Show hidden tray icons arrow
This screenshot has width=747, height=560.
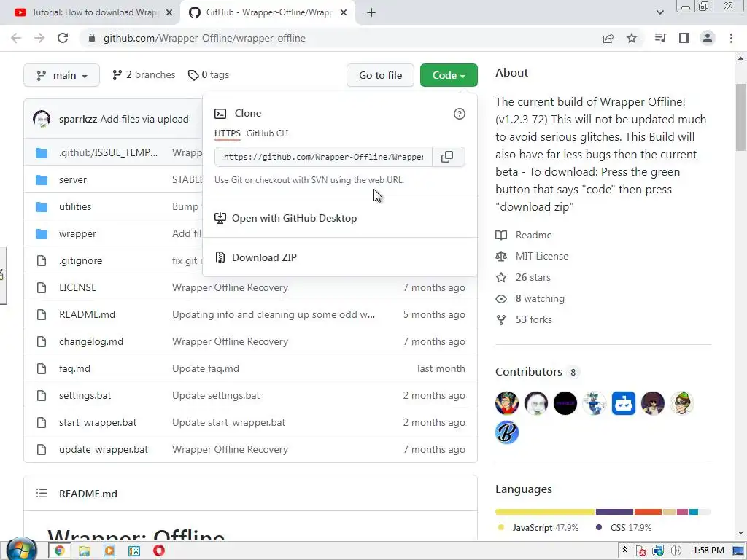pos(624,550)
